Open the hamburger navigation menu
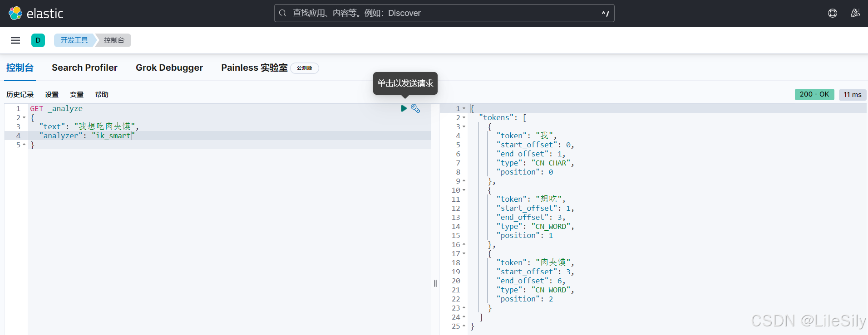 [x=15, y=40]
